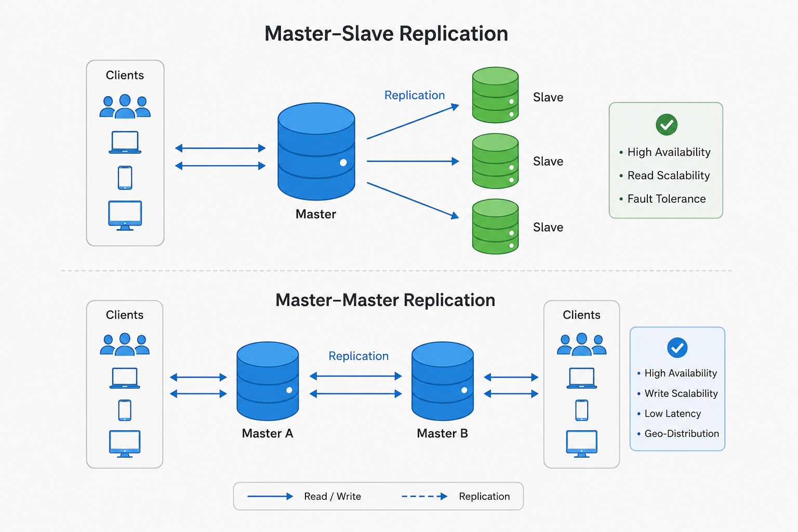Image resolution: width=798 pixels, height=532 pixels.
Task: Click the 'Master–Master Replication' heading
Action: [x=385, y=300]
